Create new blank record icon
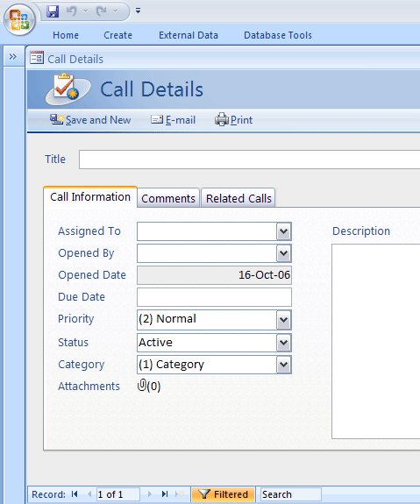Screen dimensions: 420x504 pos(180,494)
